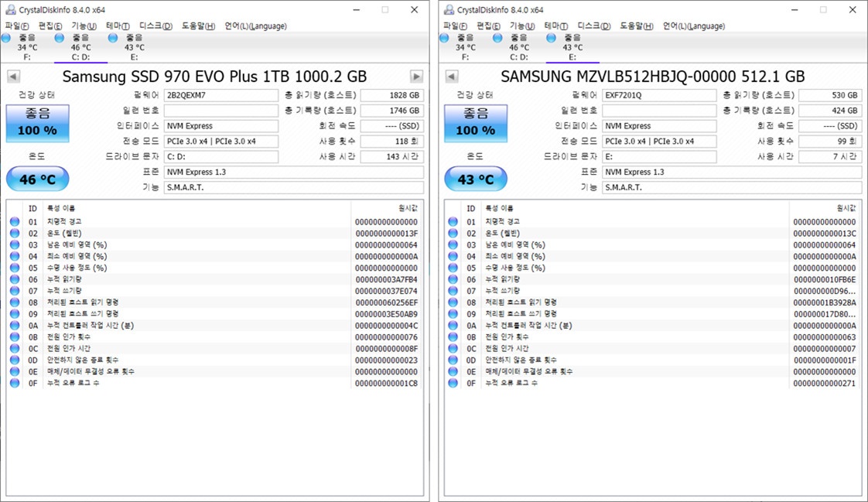Click 43 °C temperature button in right window
Image resolution: width=868 pixels, height=502 pixels.
476,179
